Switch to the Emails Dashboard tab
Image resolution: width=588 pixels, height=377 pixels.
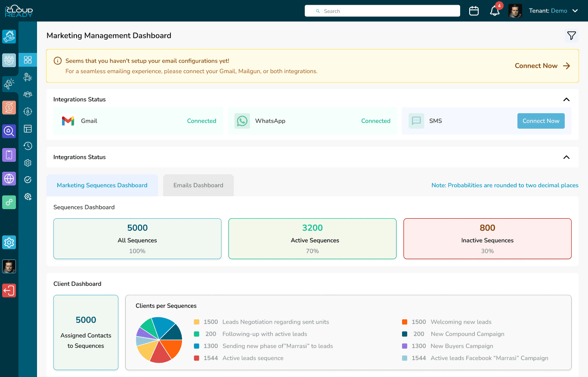[x=198, y=185]
